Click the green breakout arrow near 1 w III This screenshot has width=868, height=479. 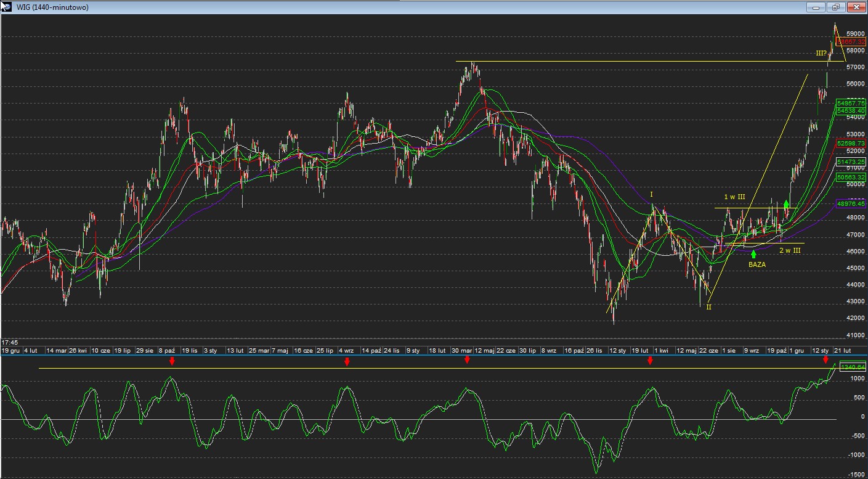pyautogui.click(x=786, y=203)
